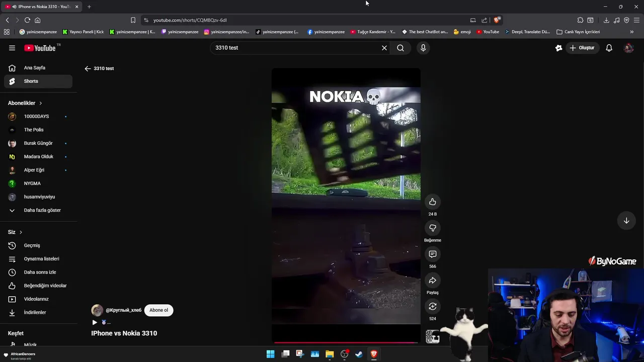Expand the Siz section chevron
The image size is (644, 362).
point(21,232)
